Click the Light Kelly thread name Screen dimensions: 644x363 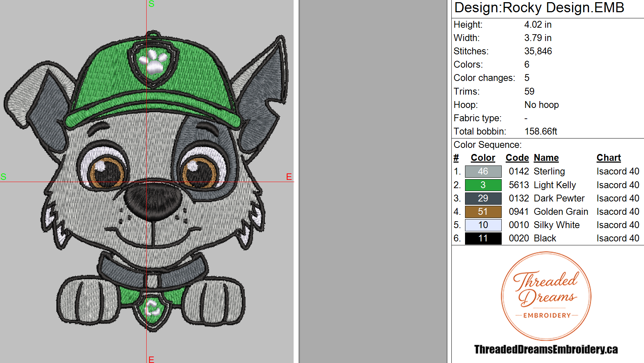[x=555, y=185]
